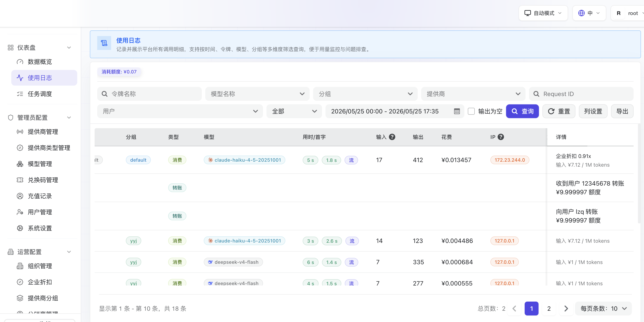The width and height of the screenshot is (644, 322).
Task: Click the gear icon next to 系统设置
Action: [20, 228]
